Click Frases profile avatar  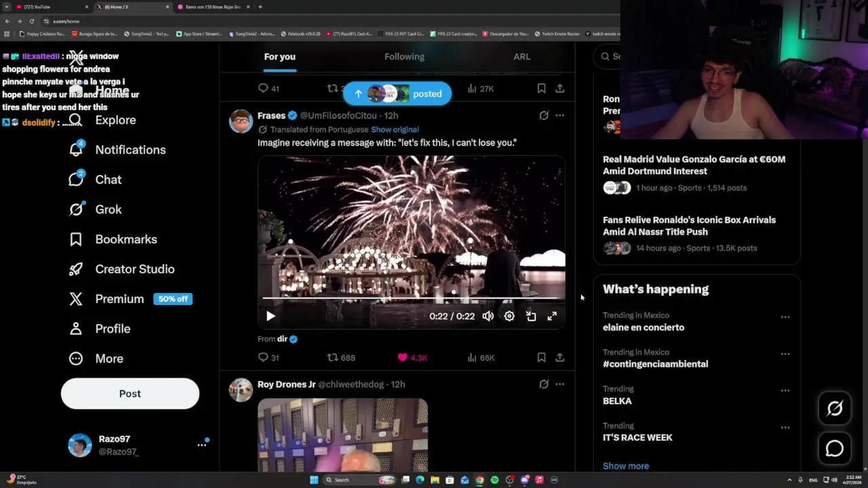[241, 121]
